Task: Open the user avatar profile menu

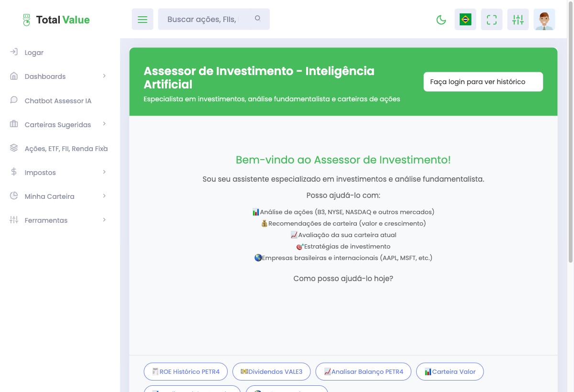Action: pyautogui.click(x=544, y=19)
